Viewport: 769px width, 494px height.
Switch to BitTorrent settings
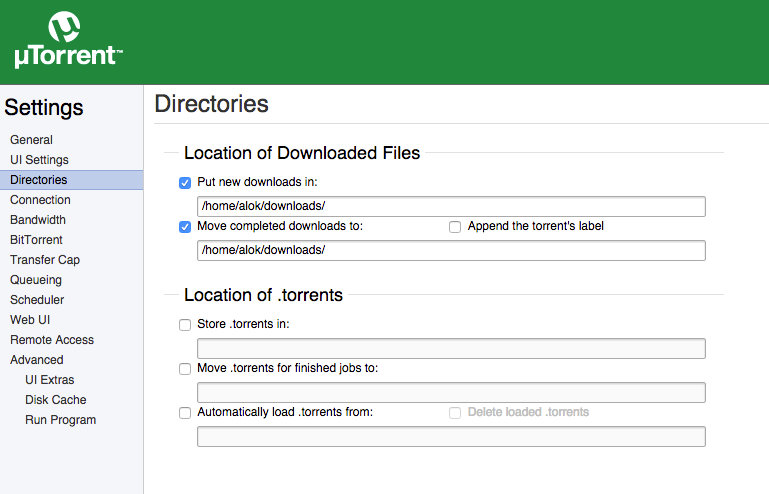(x=36, y=240)
